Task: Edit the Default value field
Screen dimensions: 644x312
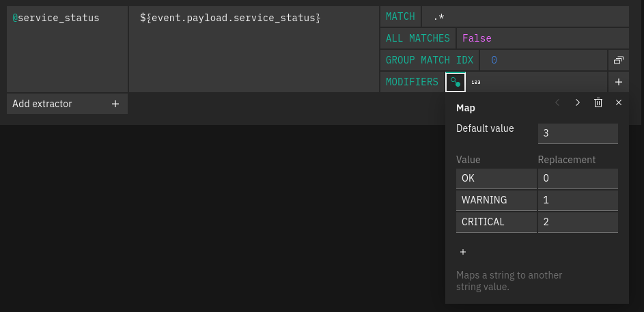Action: click(x=578, y=133)
